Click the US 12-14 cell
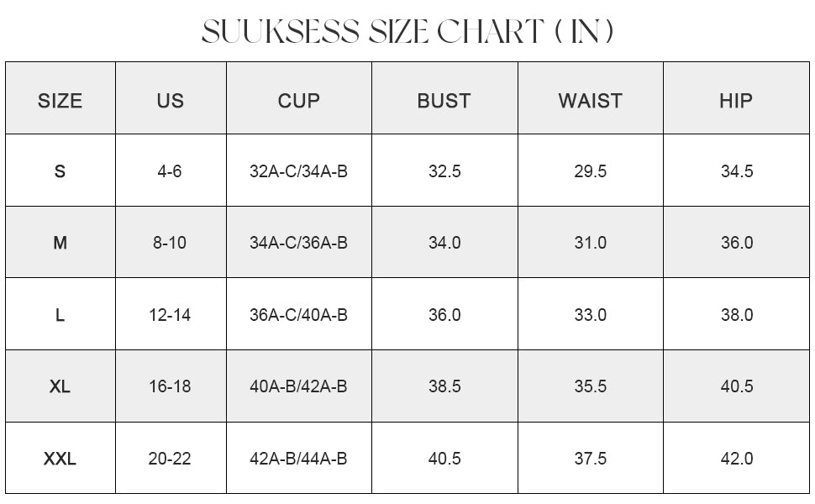This screenshot has height=504, width=815. [x=170, y=315]
